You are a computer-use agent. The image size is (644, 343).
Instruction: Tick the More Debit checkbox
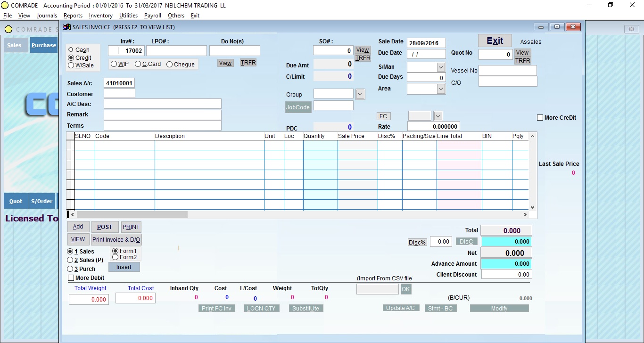coord(71,278)
